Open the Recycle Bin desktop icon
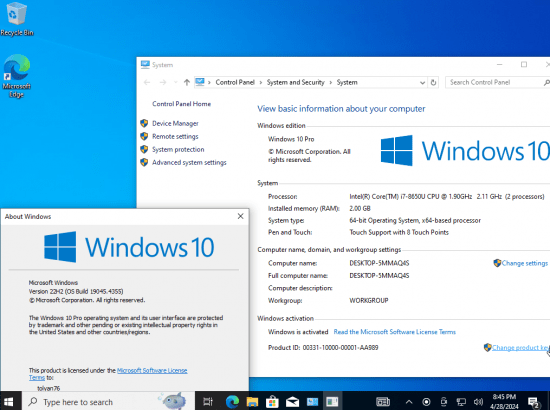The width and height of the screenshot is (550, 410). coord(16,19)
